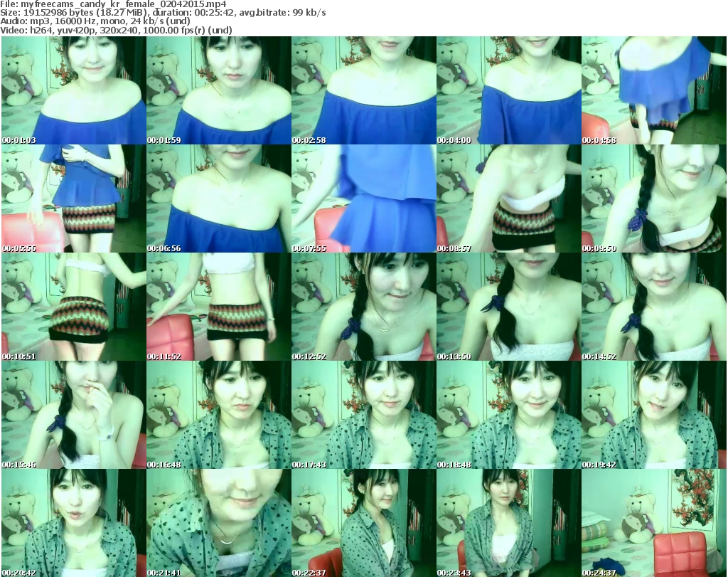The height and width of the screenshot is (577, 728).
Task: Choose the frame marked 00:04:00
Action: click(509, 90)
